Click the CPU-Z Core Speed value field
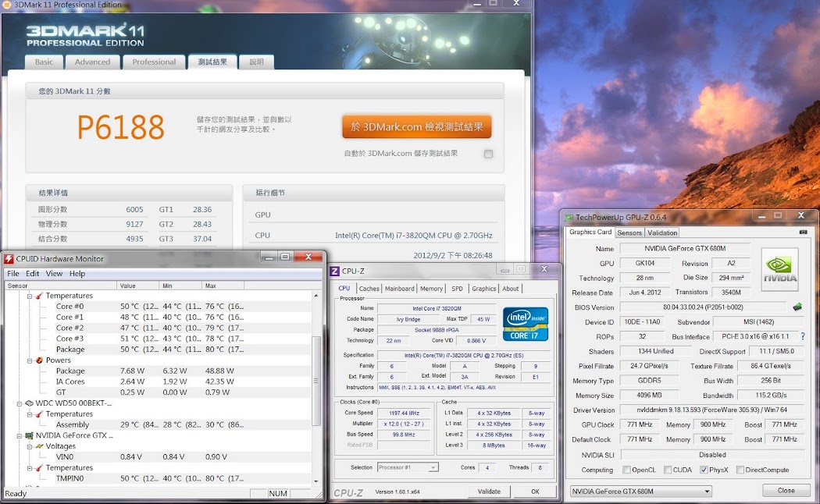 click(404, 413)
